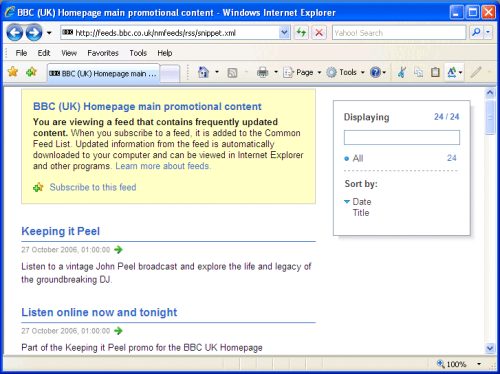Image resolution: width=500 pixels, height=374 pixels.
Task: Click Subscribe to this feed link
Action: [x=93, y=187]
